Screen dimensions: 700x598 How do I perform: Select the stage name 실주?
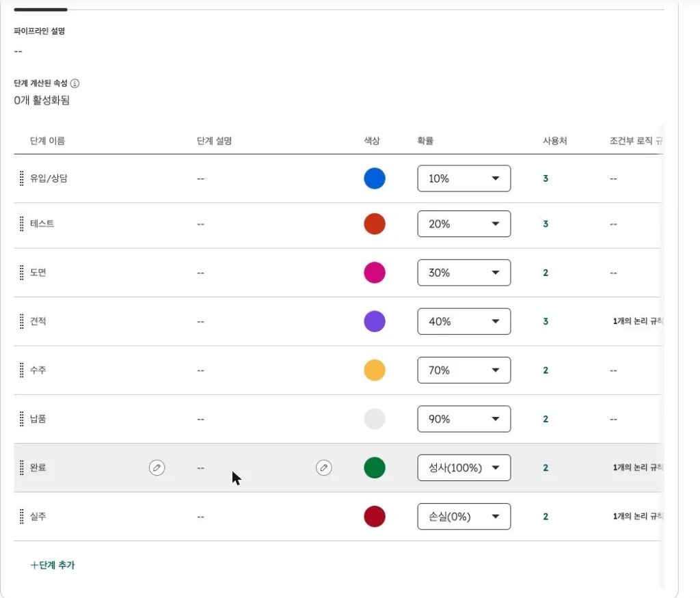tap(38, 517)
